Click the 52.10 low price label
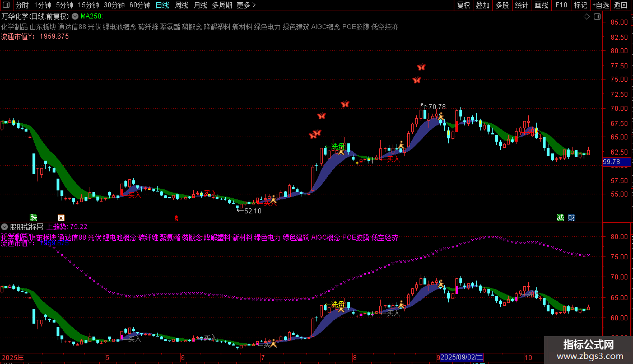 (253, 211)
